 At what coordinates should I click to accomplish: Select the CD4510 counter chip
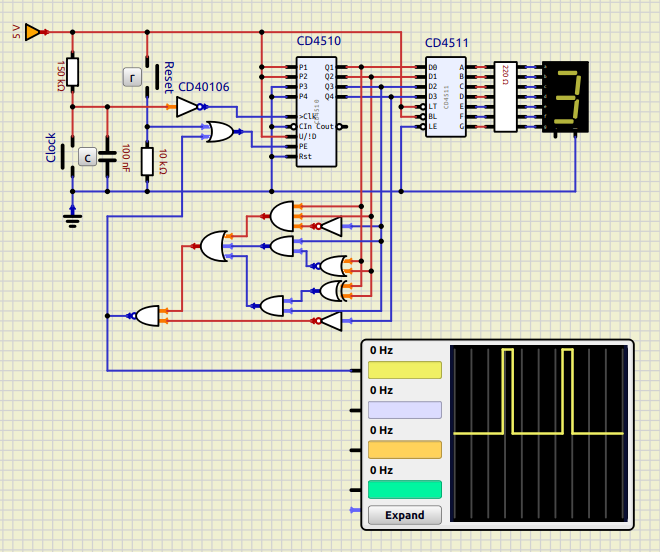[315, 112]
